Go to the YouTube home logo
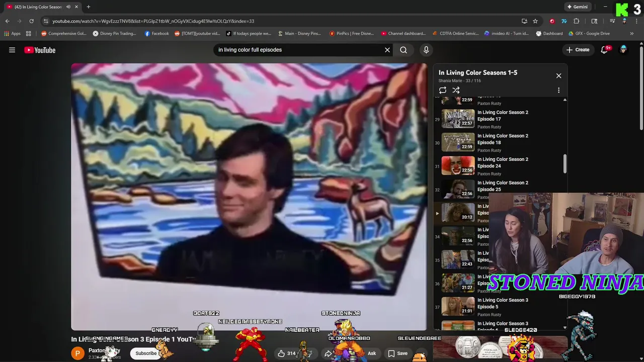The height and width of the screenshot is (362, 644). 40,50
